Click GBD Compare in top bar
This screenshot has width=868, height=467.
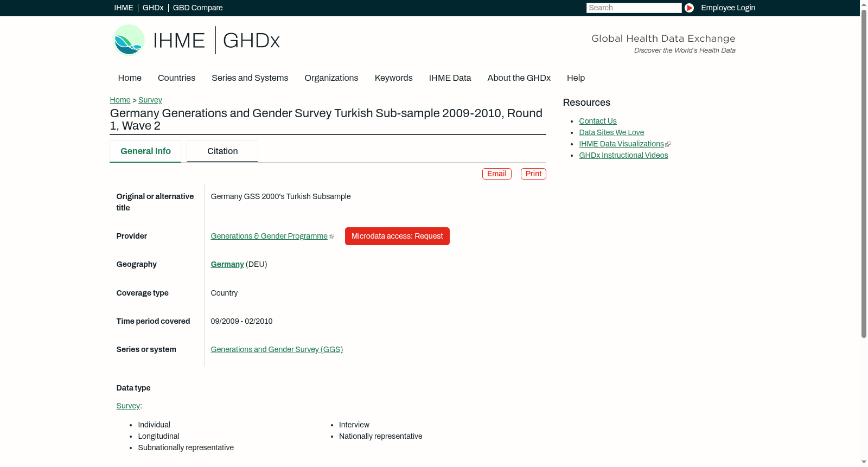[198, 8]
